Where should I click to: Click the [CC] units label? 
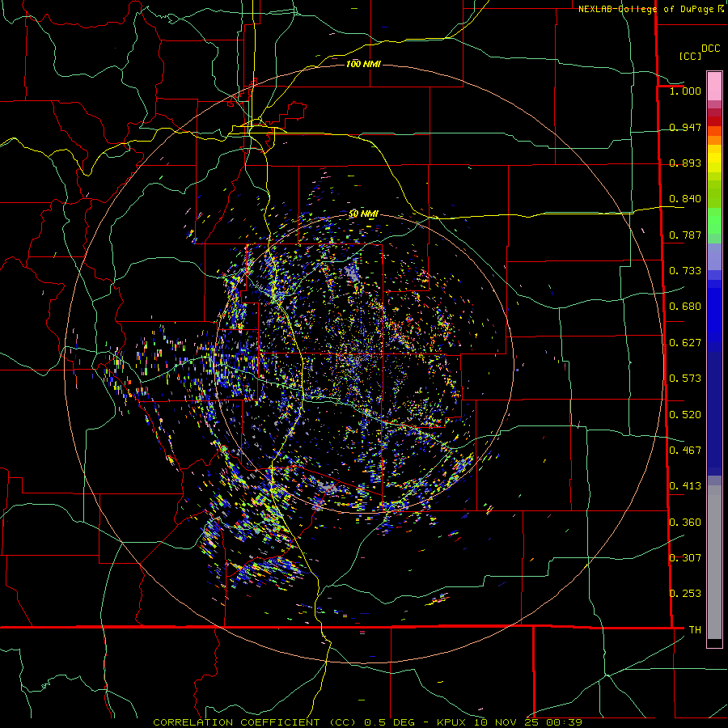(x=690, y=56)
